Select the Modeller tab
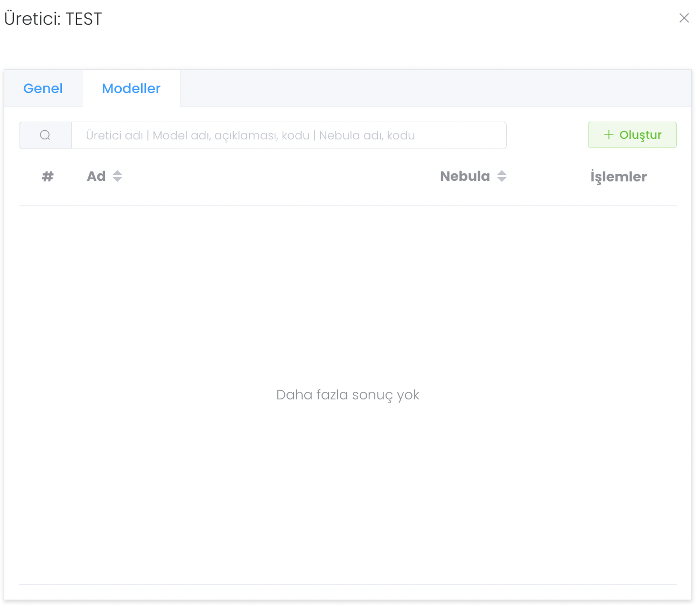 coord(131,88)
